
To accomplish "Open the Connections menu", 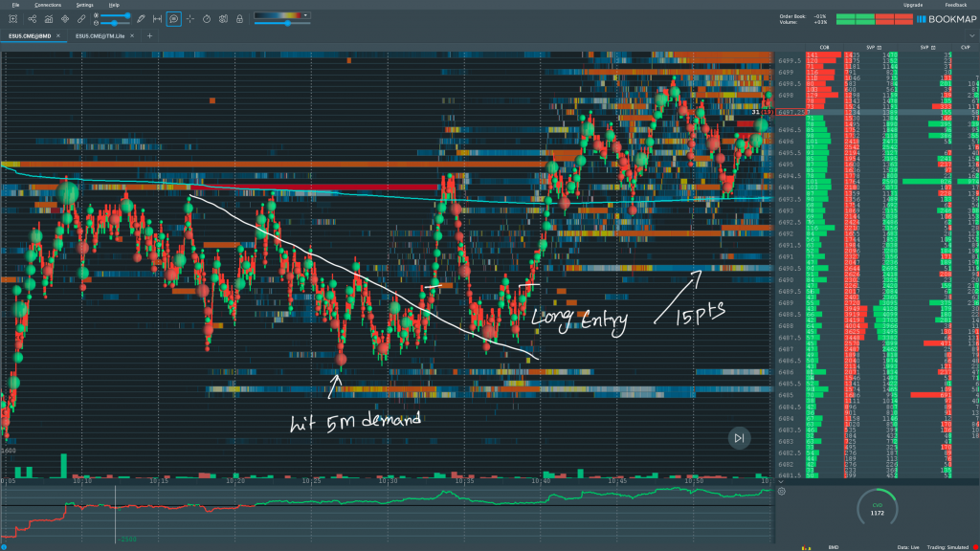I will tap(48, 5).
